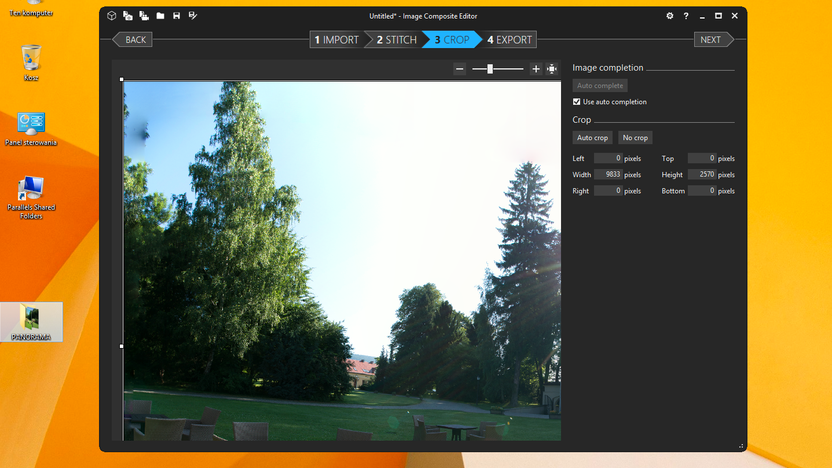Screen dimensions: 832x468
Task: Click the Left pixels field
Action: 608,158
